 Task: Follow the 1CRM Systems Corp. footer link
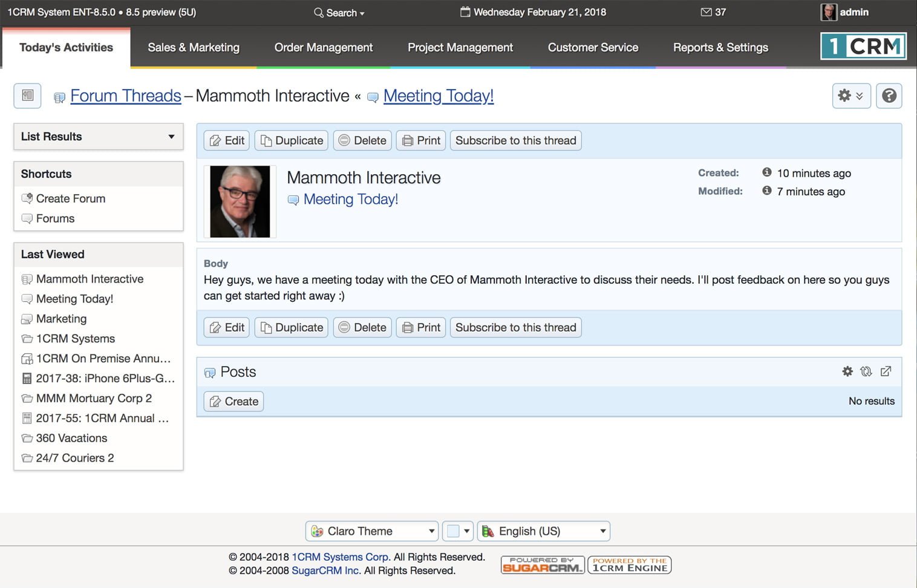point(341,557)
